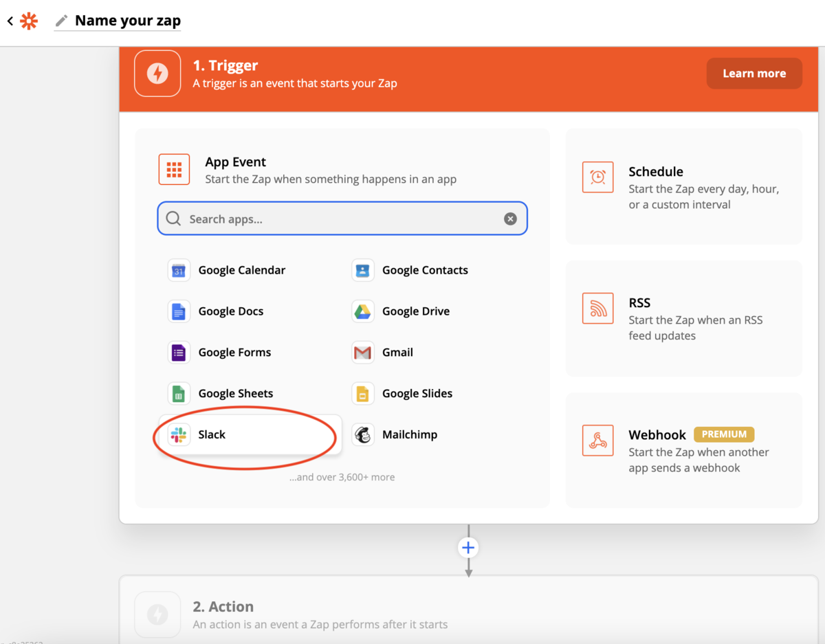
Task: Click the back arrow at top left
Action: pyautogui.click(x=10, y=21)
